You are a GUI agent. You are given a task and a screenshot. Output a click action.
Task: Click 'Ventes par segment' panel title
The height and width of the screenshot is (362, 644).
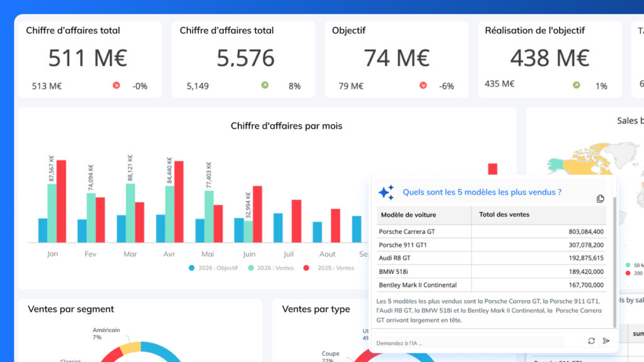tap(70, 309)
